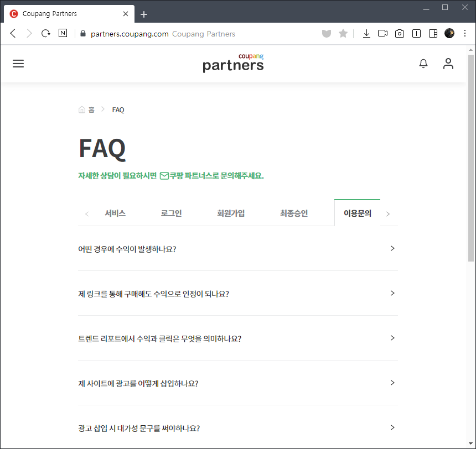
Task: Go forward in browser history
Action: pyautogui.click(x=29, y=33)
